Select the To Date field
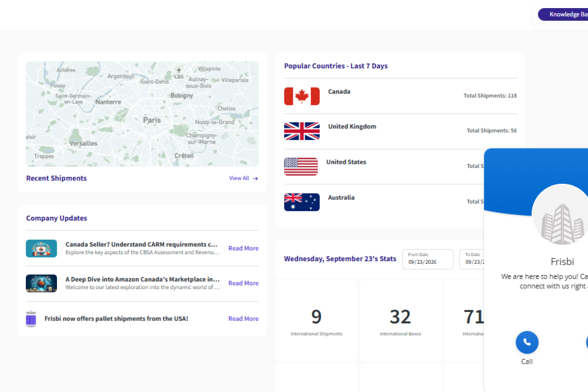Screen dimensions: 588x392 coord(472,259)
